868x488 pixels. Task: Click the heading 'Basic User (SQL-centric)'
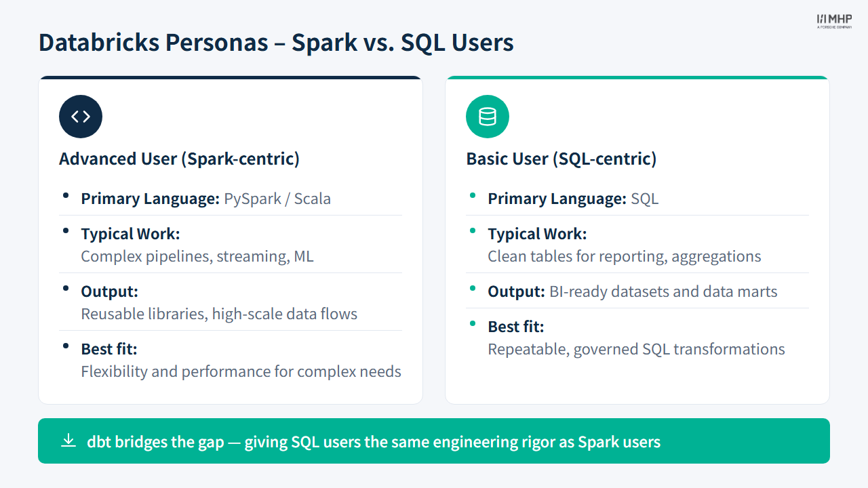click(561, 159)
